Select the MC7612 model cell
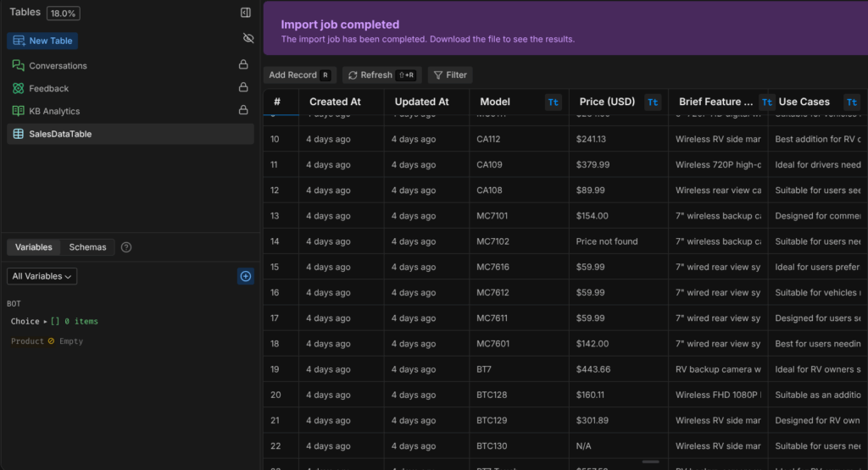 (520, 292)
